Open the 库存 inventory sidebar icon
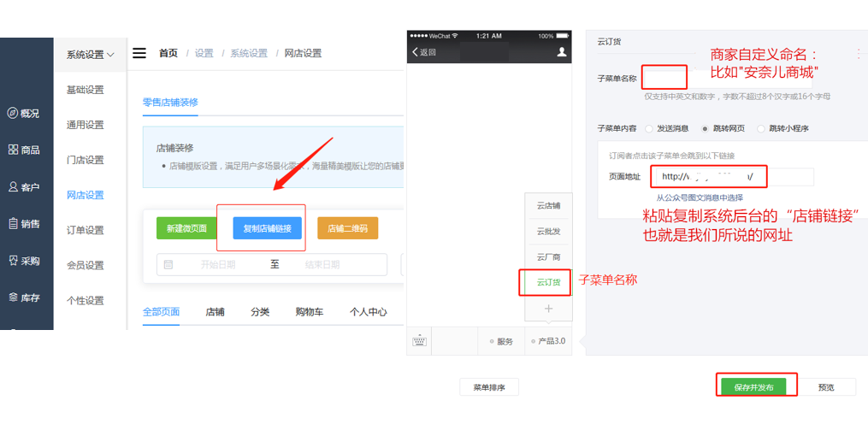 pos(14,298)
